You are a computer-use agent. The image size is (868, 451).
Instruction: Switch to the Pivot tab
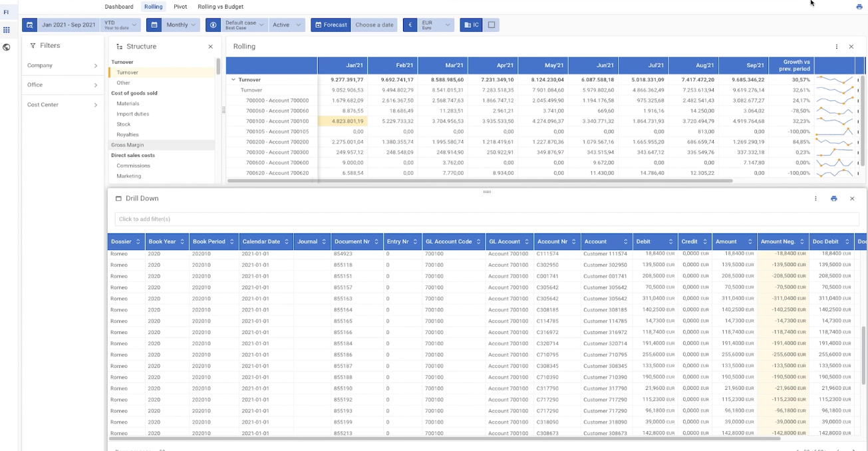180,7
